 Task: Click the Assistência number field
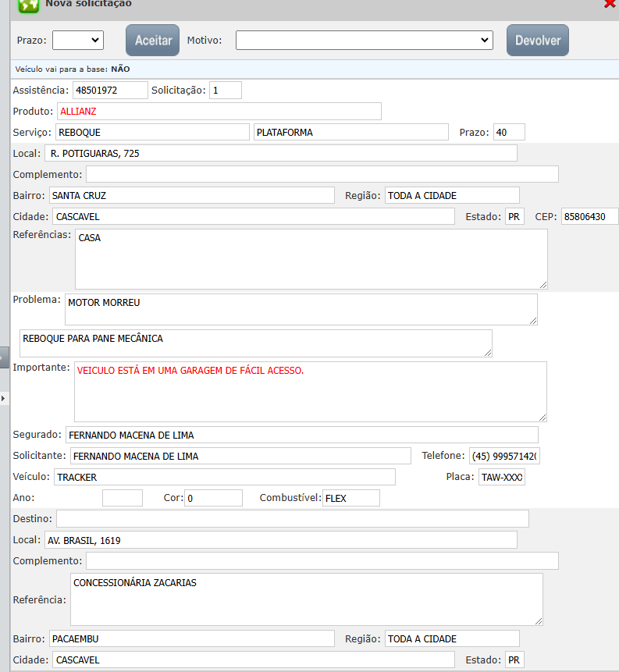pyautogui.click(x=110, y=91)
